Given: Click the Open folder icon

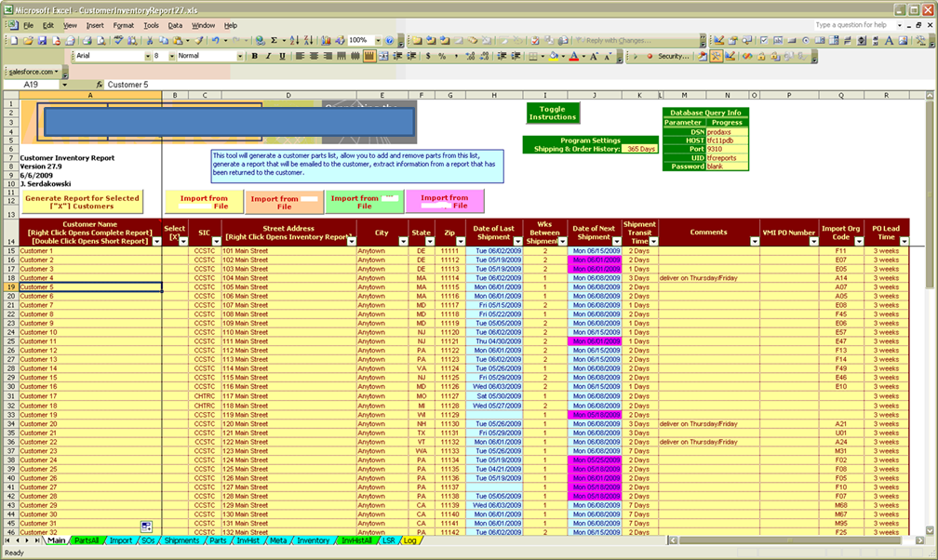Looking at the screenshot, I should (x=28, y=41).
